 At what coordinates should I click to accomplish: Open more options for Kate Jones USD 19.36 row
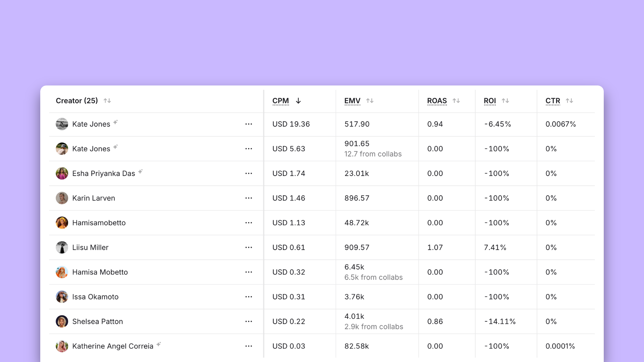coord(249,124)
